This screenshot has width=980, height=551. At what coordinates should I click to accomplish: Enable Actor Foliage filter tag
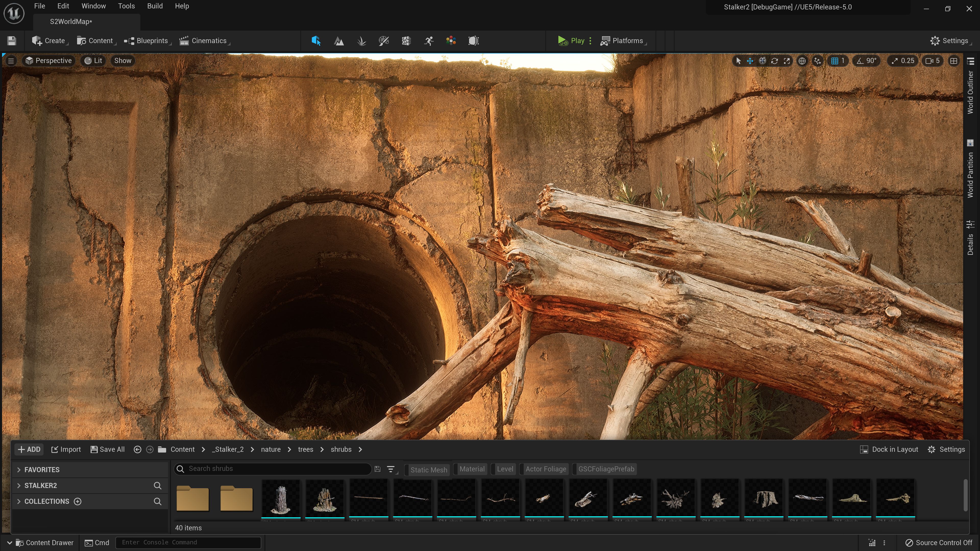point(545,469)
